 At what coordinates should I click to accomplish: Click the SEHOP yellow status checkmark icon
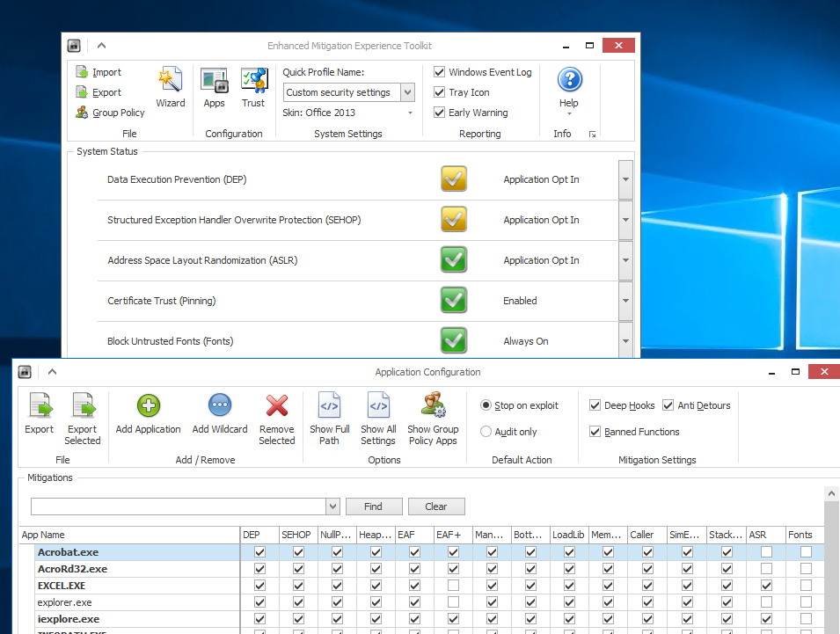coord(454,220)
